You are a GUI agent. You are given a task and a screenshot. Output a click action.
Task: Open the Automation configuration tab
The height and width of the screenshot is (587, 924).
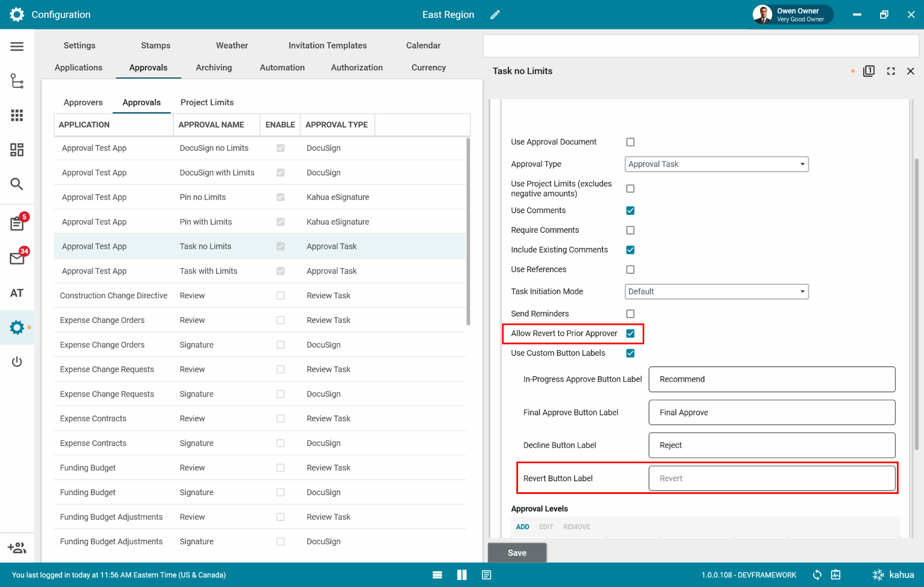pos(282,68)
